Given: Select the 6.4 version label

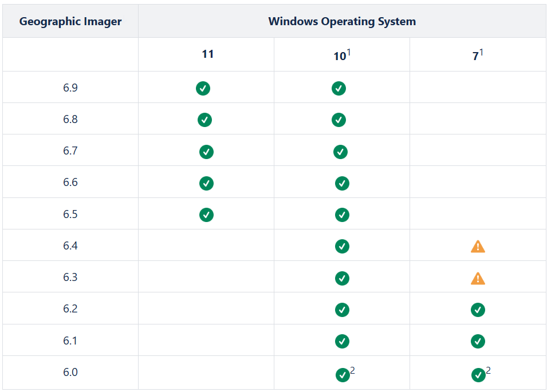Looking at the screenshot, I should 70,246.
